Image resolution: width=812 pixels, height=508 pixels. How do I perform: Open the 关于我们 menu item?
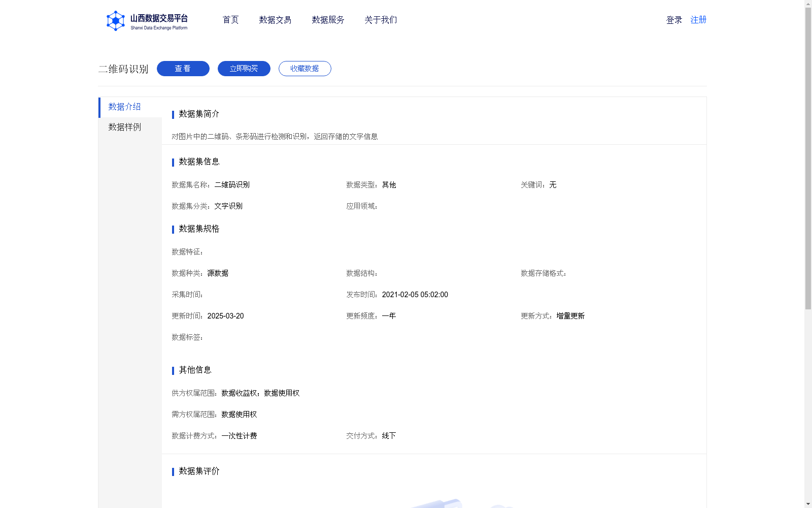click(381, 20)
